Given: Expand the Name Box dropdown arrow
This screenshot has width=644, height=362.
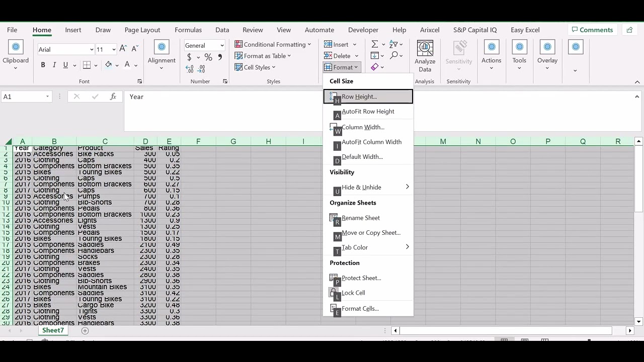Looking at the screenshot, I should [x=47, y=97].
